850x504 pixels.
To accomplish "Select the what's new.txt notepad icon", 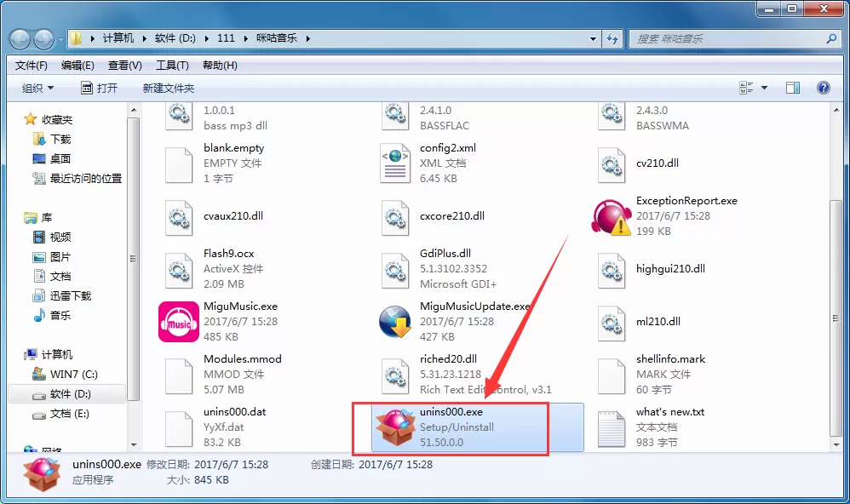I will (x=612, y=429).
